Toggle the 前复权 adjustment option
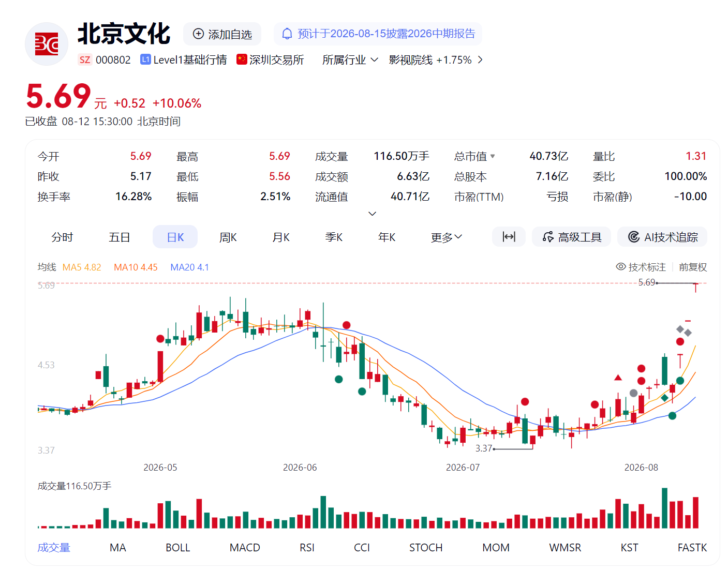The image size is (728, 571). (x=693, y=267)
